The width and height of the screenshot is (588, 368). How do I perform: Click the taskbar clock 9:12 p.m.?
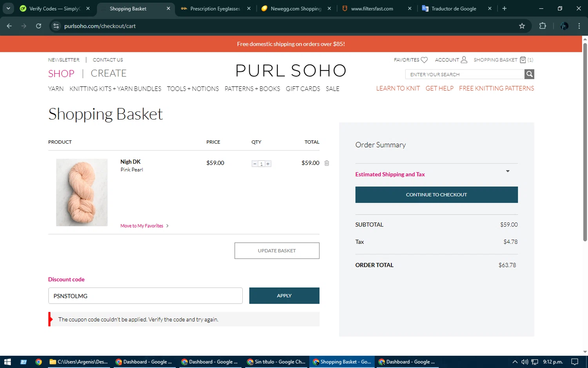553,362
